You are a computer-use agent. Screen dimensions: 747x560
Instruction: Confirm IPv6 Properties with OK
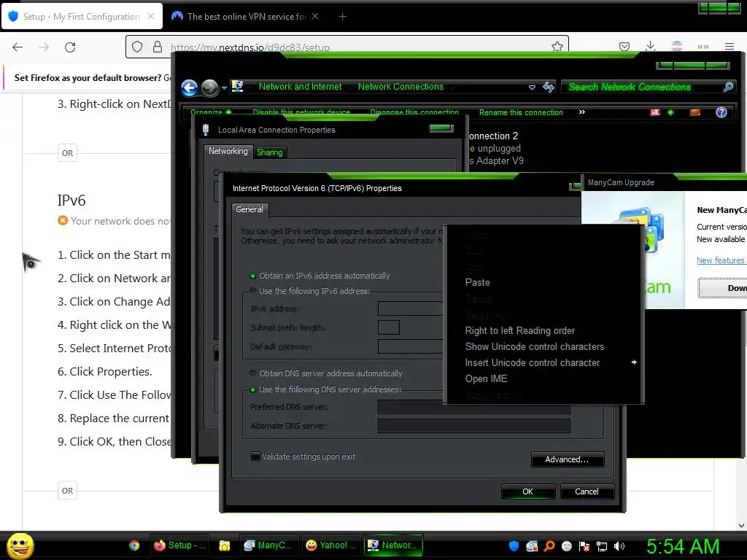[x=528, y=491]
